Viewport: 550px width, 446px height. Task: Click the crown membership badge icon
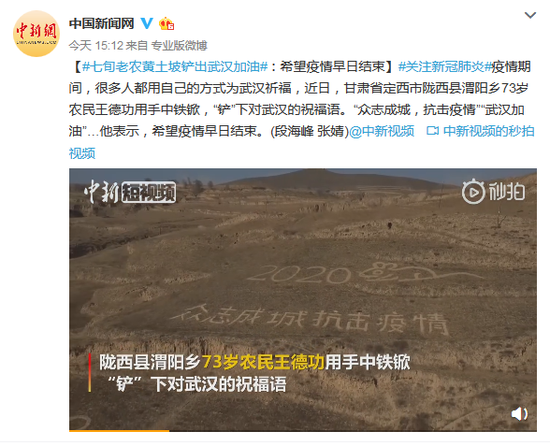167,23
